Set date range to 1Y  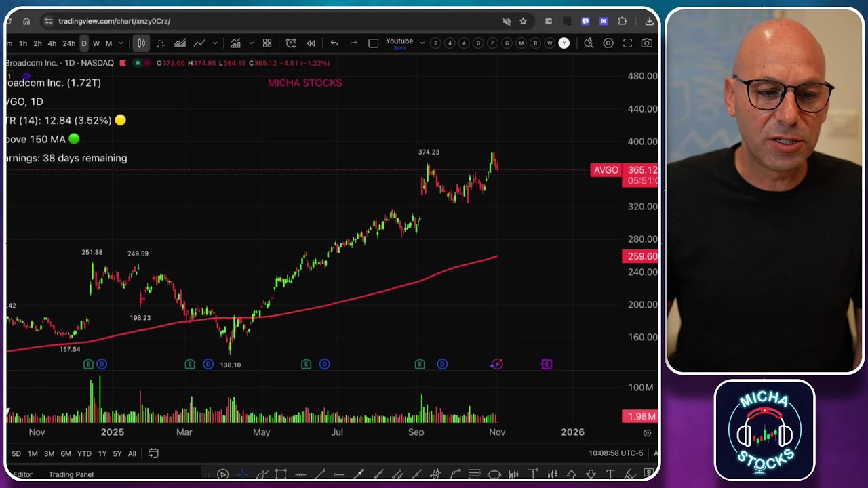[102, 454]
